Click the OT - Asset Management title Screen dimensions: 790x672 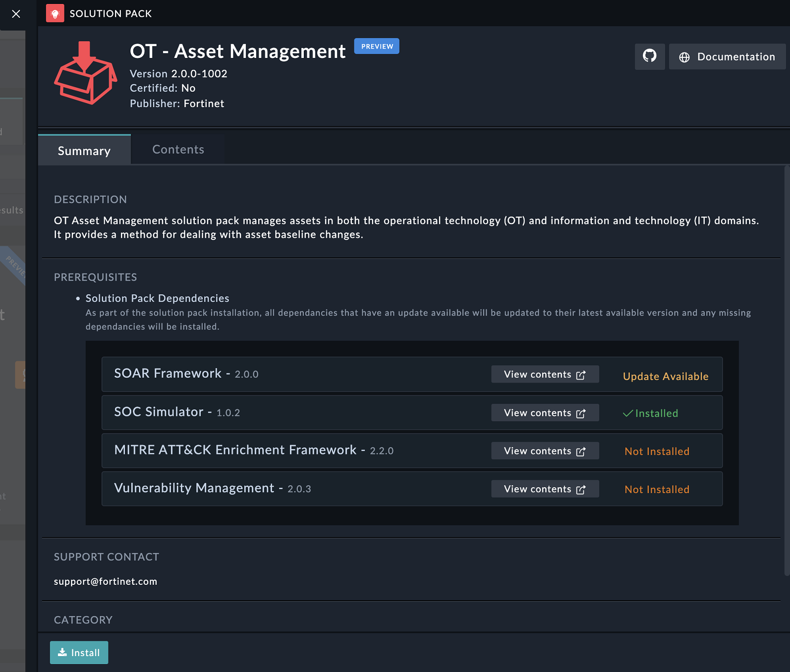coord(238,52)
